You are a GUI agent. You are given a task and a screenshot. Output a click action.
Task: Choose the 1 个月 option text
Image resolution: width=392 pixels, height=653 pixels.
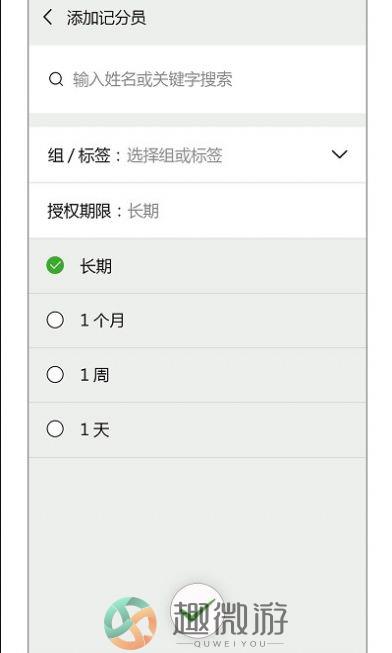pos(102,320)
